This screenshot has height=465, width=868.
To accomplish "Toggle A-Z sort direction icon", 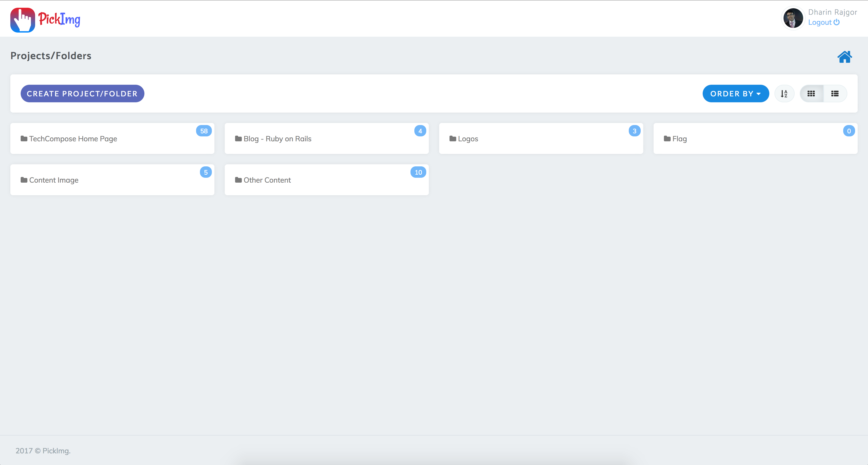I will 784,94.
